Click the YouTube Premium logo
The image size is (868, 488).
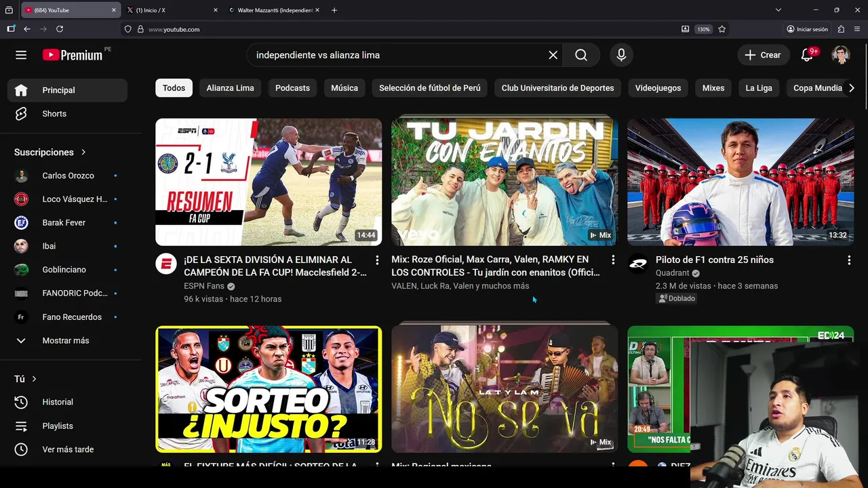73,55
